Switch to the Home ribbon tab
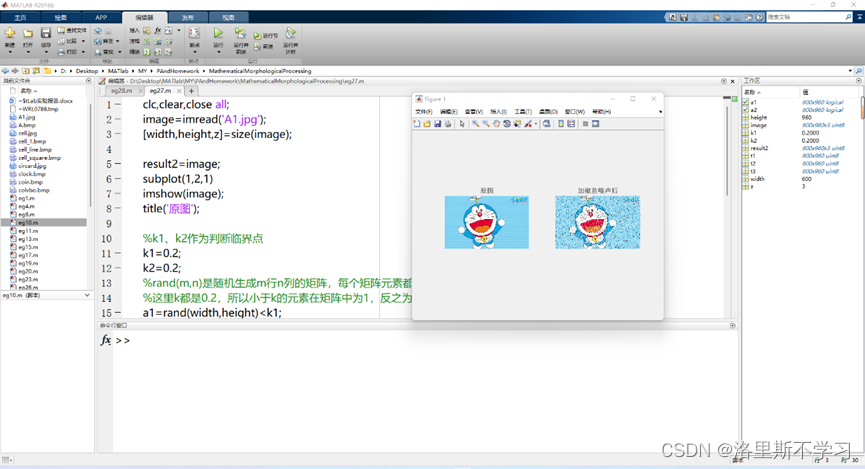Screen dimensions: 865x469 click(x=20, y=18)
